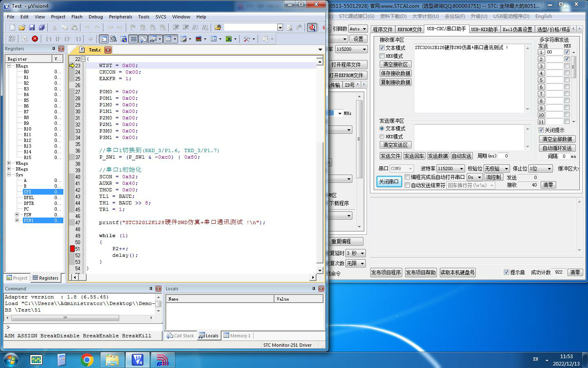Open Keil µVision from taskbar
588x368 pixels.
coord(138,360)
